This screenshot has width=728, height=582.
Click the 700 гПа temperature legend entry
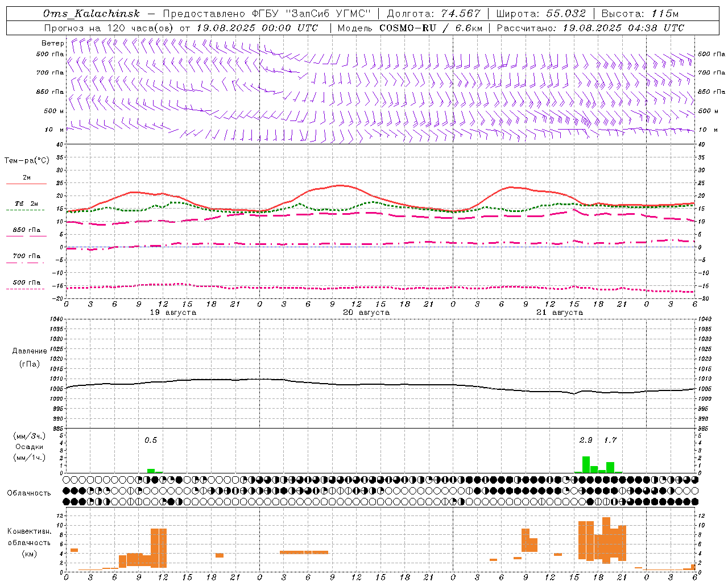(27, 256)
